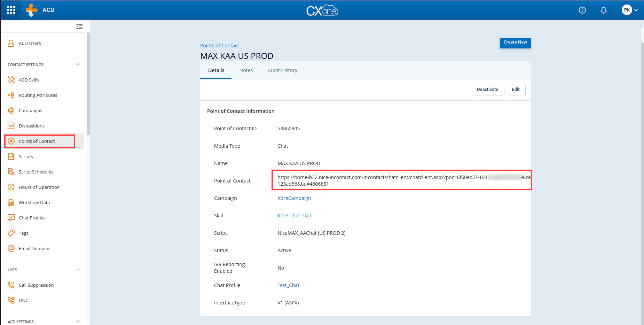The width and height of the screenshot is (644, 325).
Task: Open the PK user profile avatar
Action: click(x=627, y=10)
